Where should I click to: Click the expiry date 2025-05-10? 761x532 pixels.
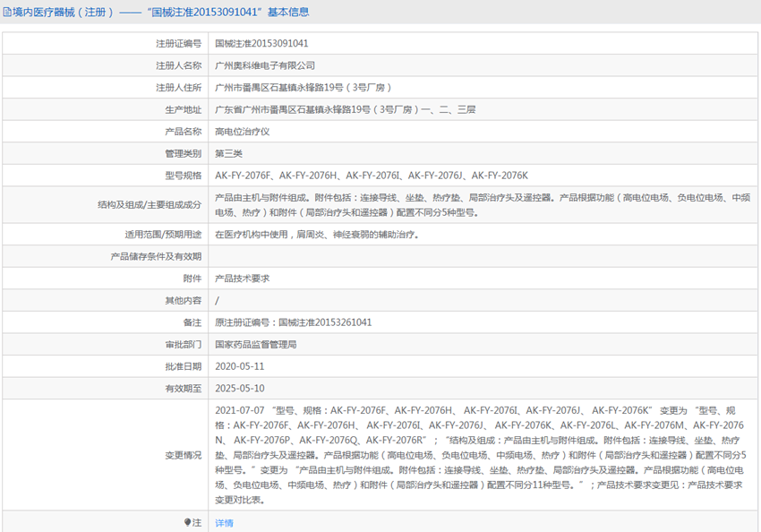239,389
